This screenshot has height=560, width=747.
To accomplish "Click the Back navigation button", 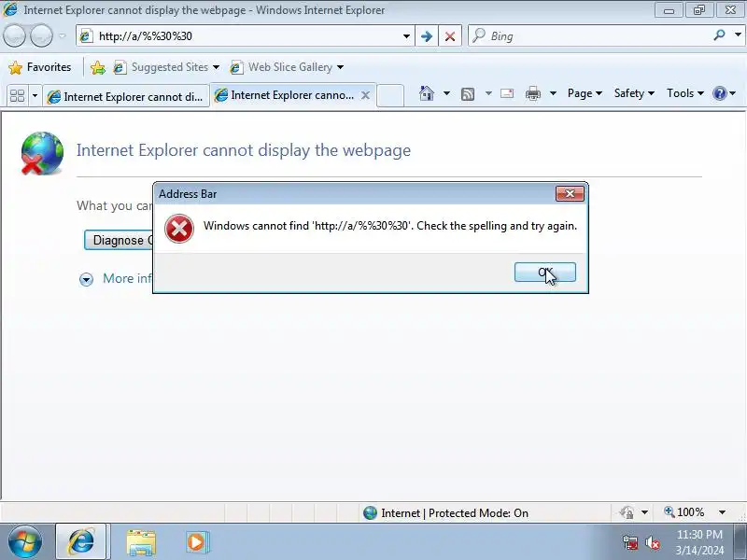I will coord(14,36).
